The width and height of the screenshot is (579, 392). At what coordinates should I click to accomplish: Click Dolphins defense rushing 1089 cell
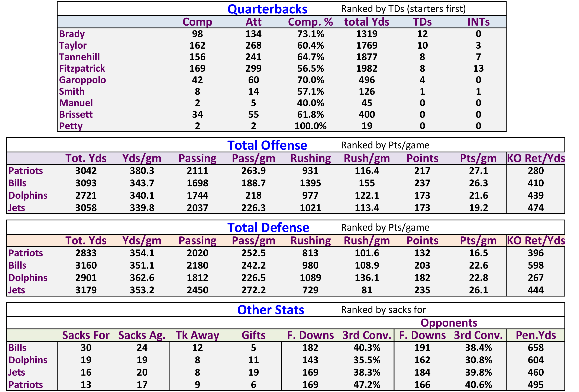310,278
